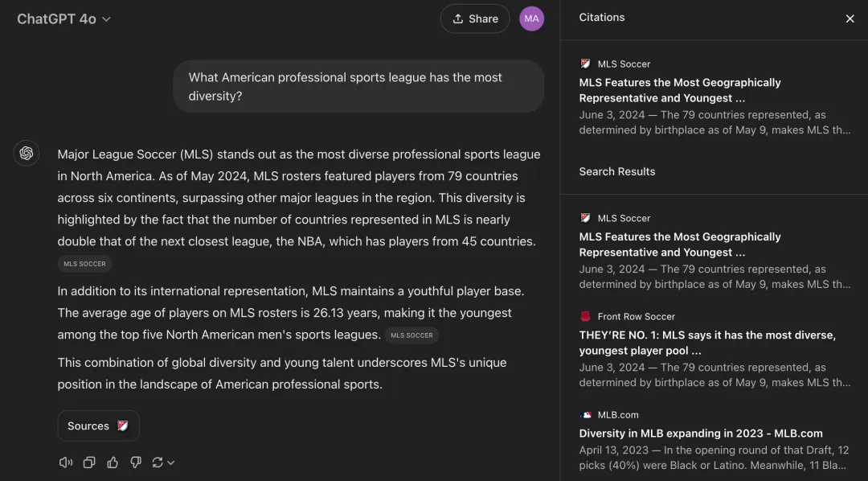
Task: Open the ChatGPT 4o model dropdown
Action: click(63, 18)
